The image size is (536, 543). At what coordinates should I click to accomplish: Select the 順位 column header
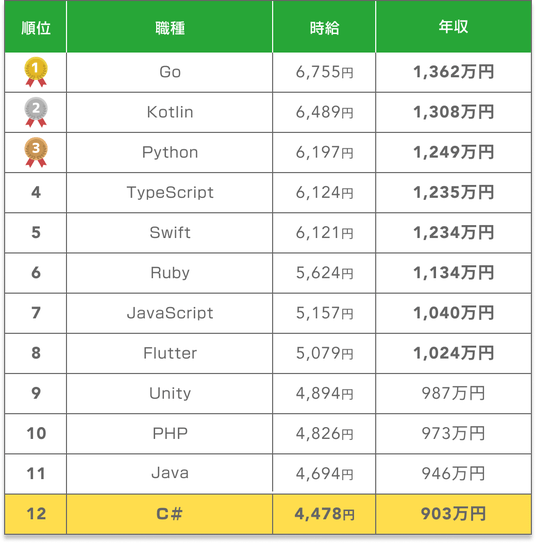tap(36, 27)
